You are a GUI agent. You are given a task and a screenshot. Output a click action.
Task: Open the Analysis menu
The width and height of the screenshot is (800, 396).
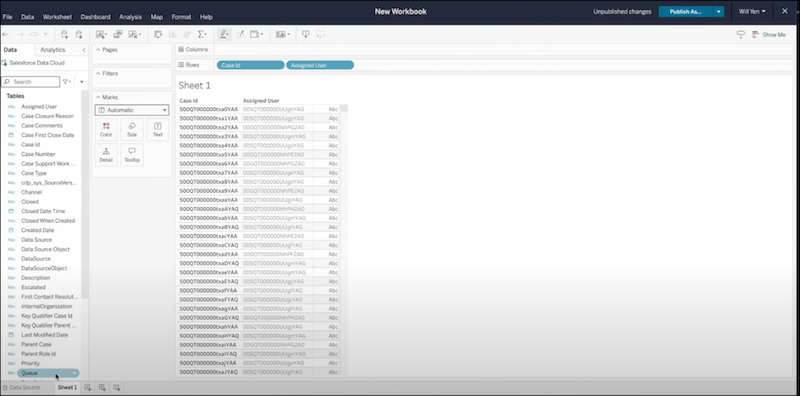pyautogui.click(x=130, y=17)
